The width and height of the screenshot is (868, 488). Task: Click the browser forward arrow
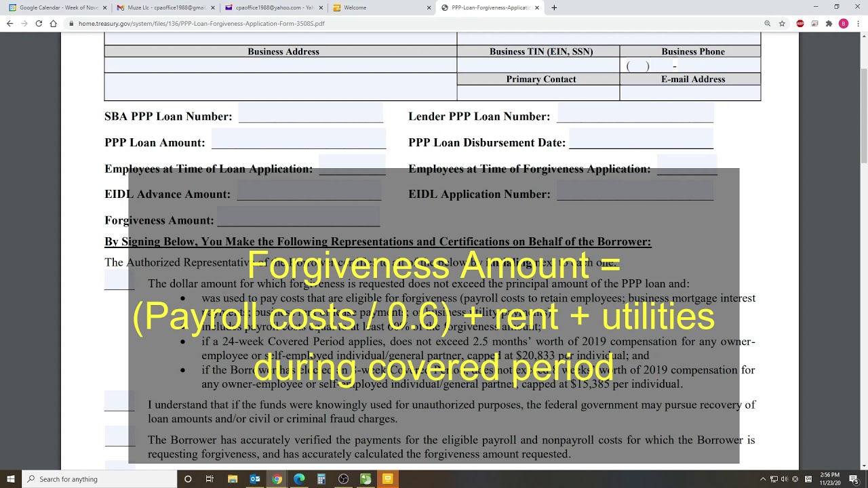click(x=24, y=23)
